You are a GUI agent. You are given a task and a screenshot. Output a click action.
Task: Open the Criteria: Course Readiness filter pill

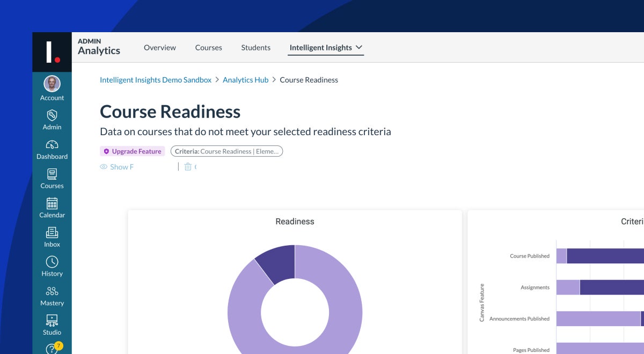[x=226, y=151]
